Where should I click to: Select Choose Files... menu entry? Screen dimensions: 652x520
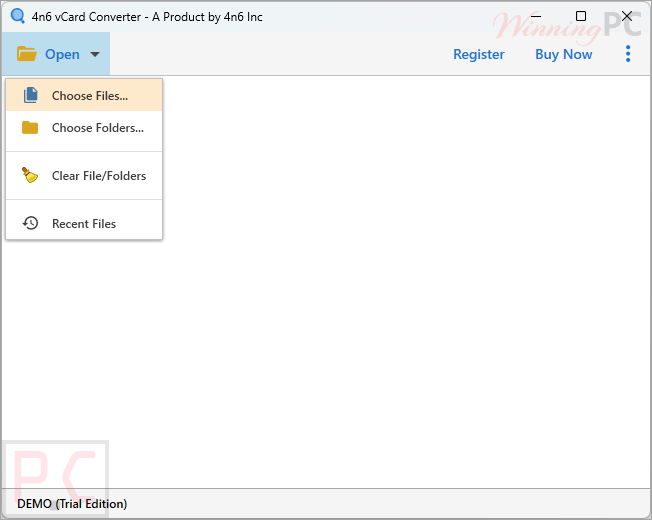coord(84,96)
